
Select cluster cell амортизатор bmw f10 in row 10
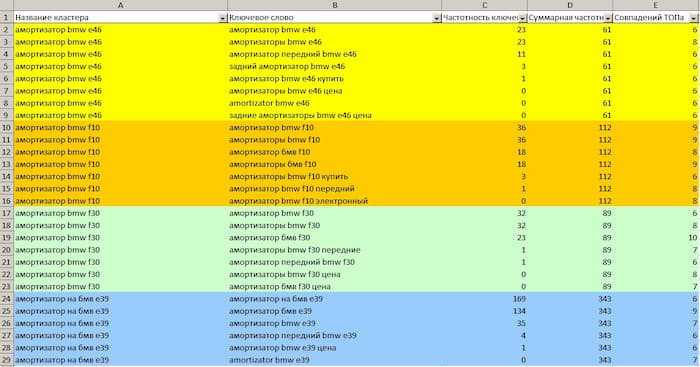click(x=121, y=128)
